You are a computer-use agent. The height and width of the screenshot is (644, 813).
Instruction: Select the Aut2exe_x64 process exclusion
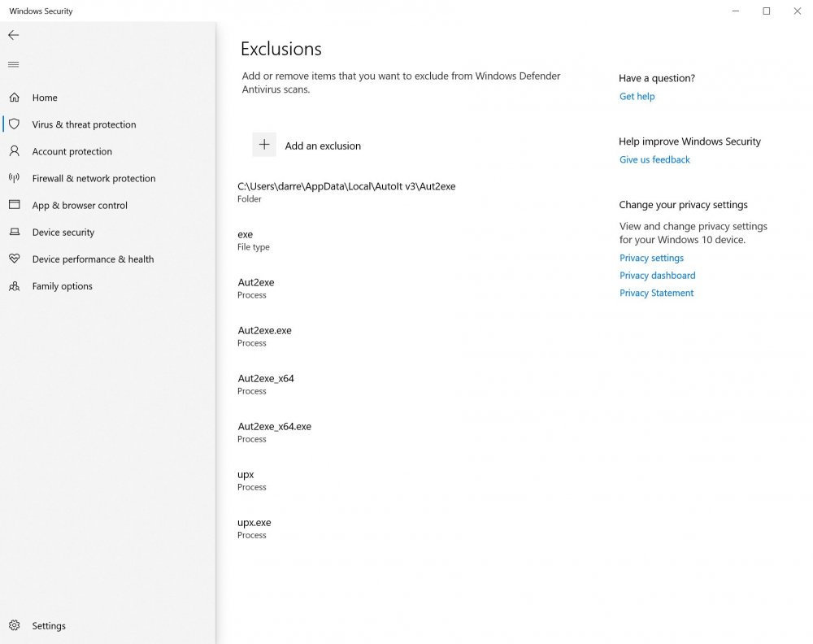pos(266,385)
